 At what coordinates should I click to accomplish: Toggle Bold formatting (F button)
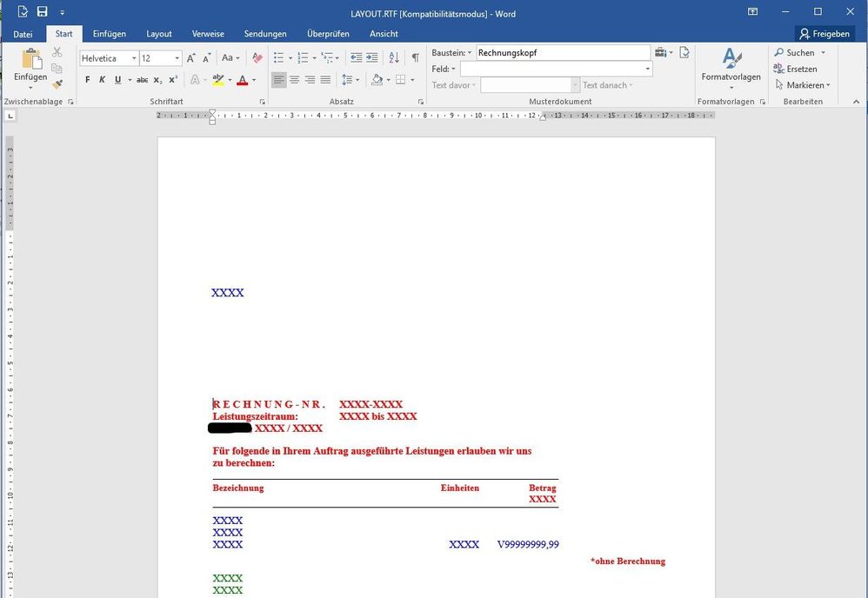pyautogui.click(x=87, y=80)
